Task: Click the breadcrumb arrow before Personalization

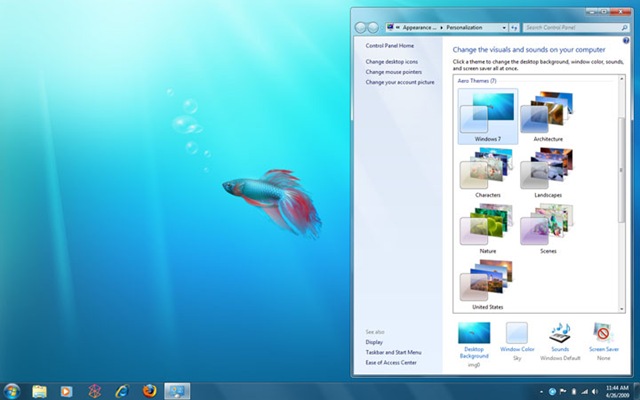Action: (x=442, y=28)
